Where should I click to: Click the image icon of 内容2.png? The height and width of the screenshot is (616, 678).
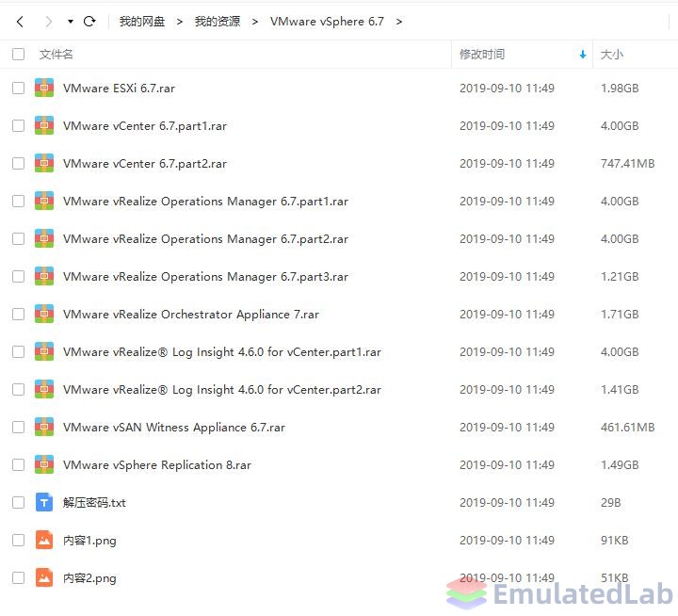click(x=44, y=577)
